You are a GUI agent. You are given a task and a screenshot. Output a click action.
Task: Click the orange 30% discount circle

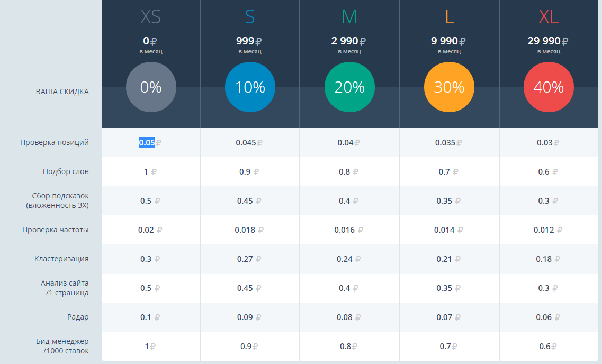tap(449, 87)
